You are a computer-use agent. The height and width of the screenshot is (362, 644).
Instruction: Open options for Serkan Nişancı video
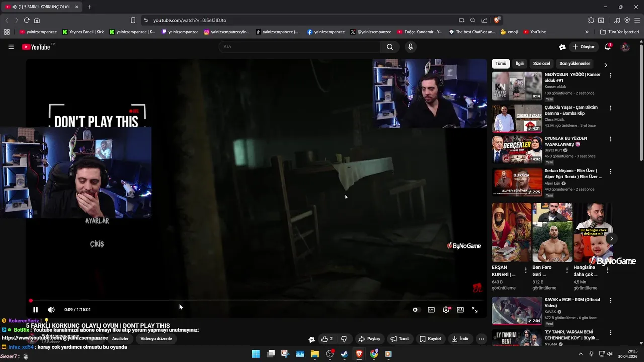coord(611,171)
